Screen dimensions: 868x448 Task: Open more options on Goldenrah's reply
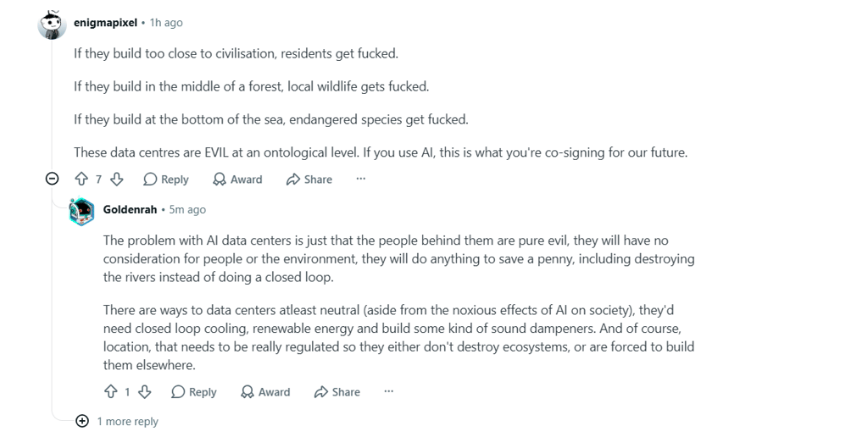(x=388, y=391)
